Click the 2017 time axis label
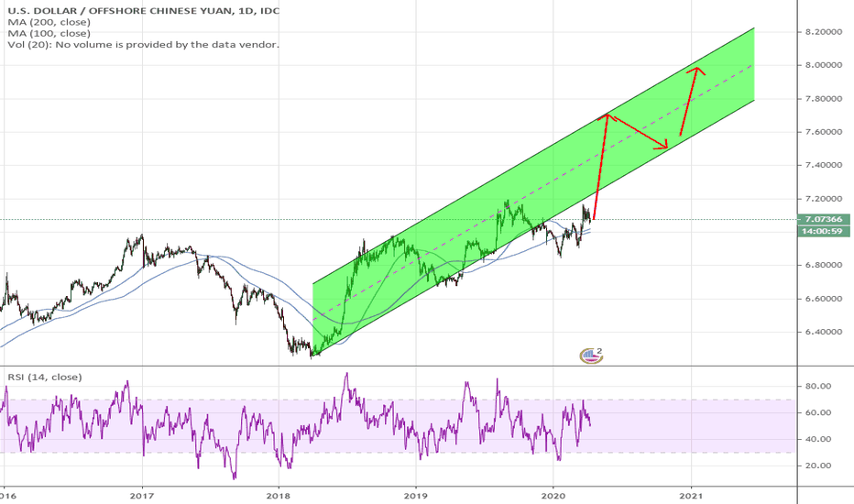This screenshot has width=854, height=504. click(142, 496)
